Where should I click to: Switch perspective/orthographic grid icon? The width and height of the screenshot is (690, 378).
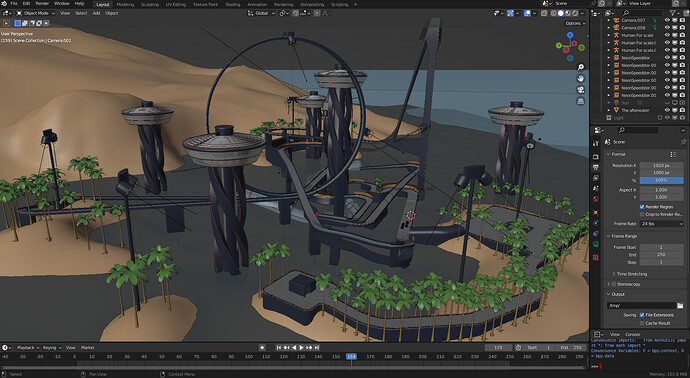click(580, 101)
